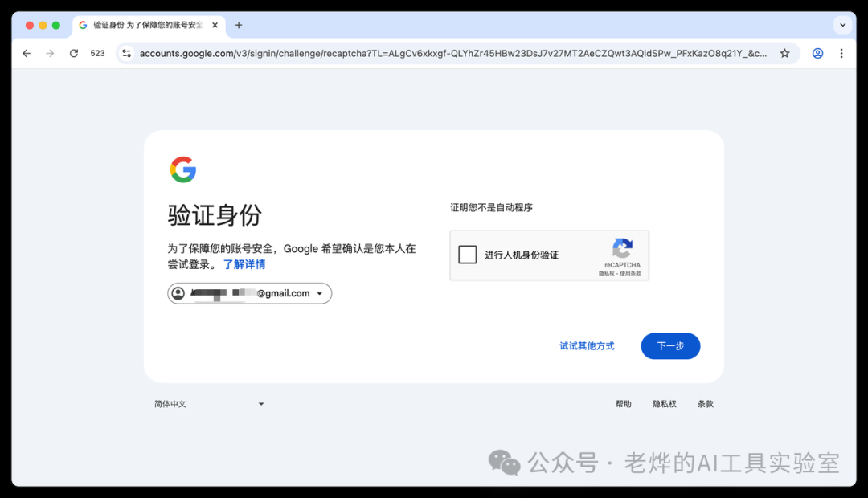This screenshot has width=868, height=498.
Task: Click 试试其他方式 link
Action: (587, 346)
